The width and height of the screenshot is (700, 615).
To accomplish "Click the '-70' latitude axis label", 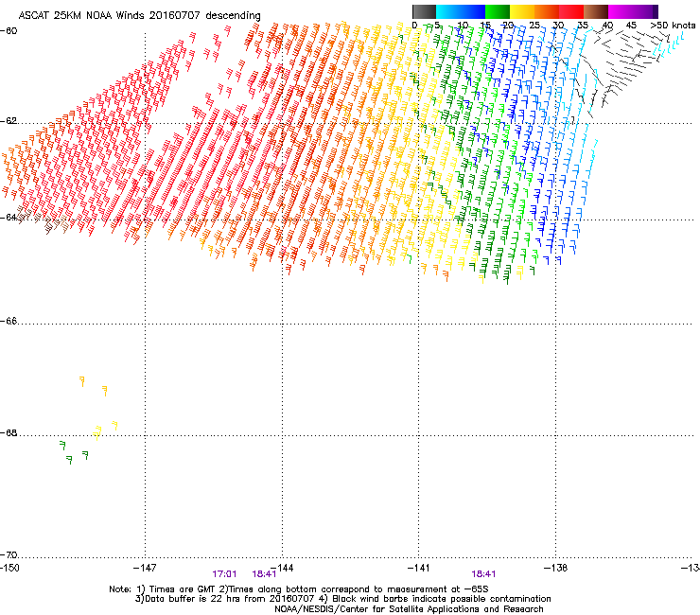I will (x=9, y=554).
